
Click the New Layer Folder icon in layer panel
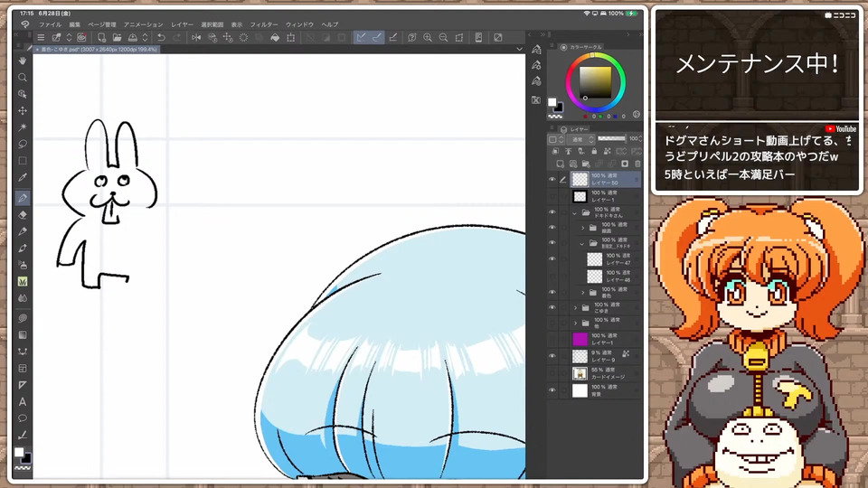click(x=586, y=164)
